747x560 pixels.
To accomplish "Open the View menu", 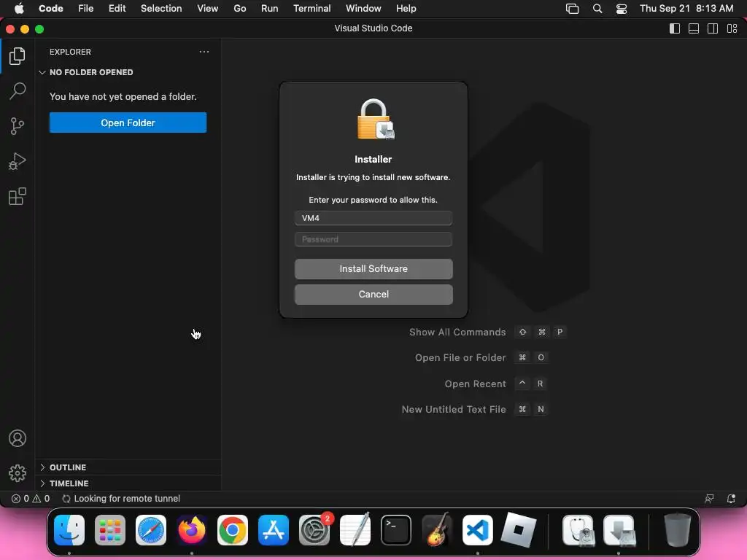I will coord(208,9).
